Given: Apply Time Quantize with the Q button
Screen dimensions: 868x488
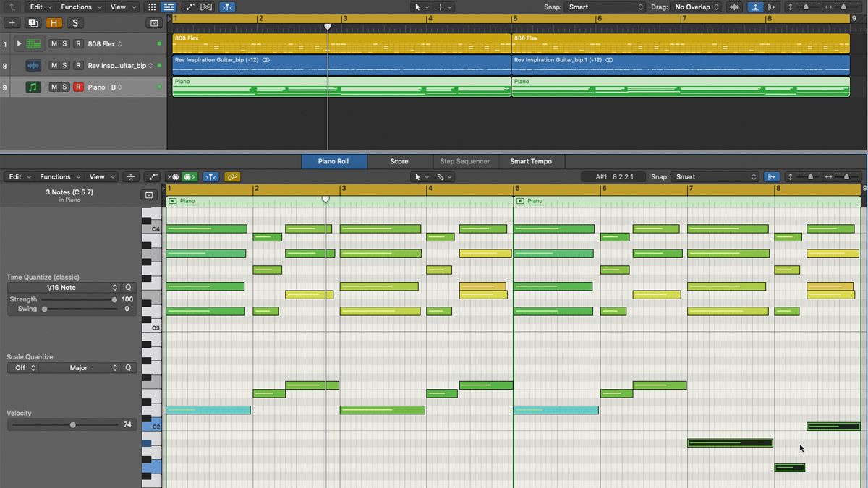Looking at the screenshot, I should 127,287.
